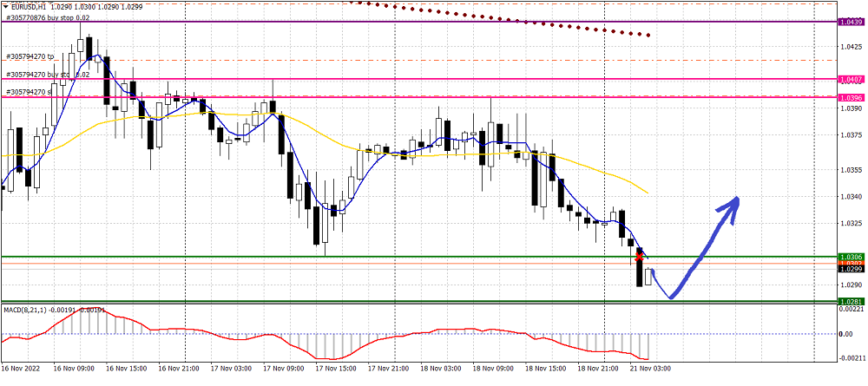Click the pink 1.0396 price tag
868x386 pixels.
pos(852,97)
